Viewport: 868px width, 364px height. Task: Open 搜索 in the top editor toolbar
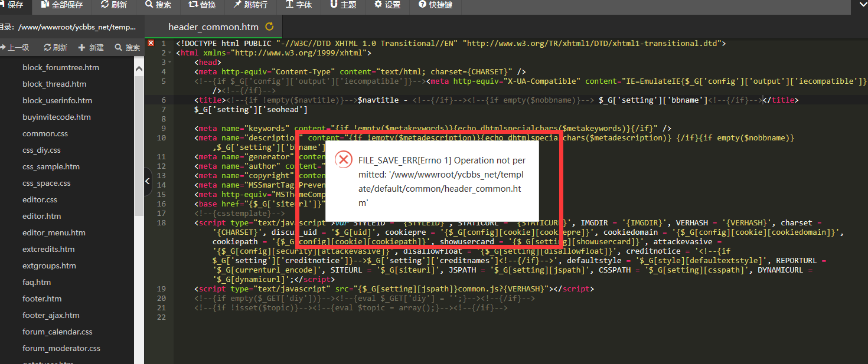pos(158,5)
